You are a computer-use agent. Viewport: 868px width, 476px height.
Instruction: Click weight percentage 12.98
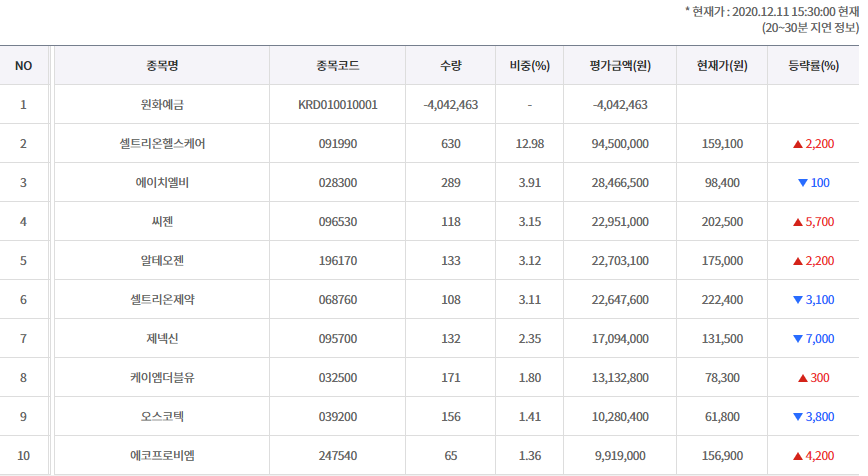530,144
